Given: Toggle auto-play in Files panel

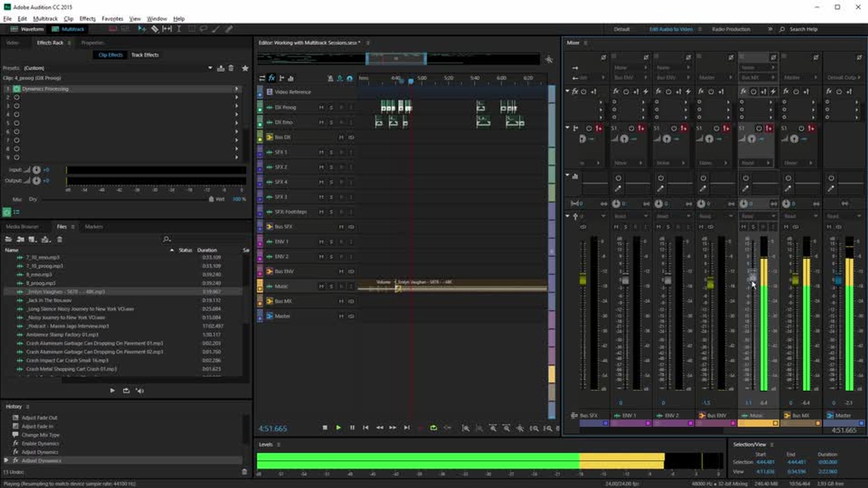Looking at the screenshot, I should tap(140, 390).
